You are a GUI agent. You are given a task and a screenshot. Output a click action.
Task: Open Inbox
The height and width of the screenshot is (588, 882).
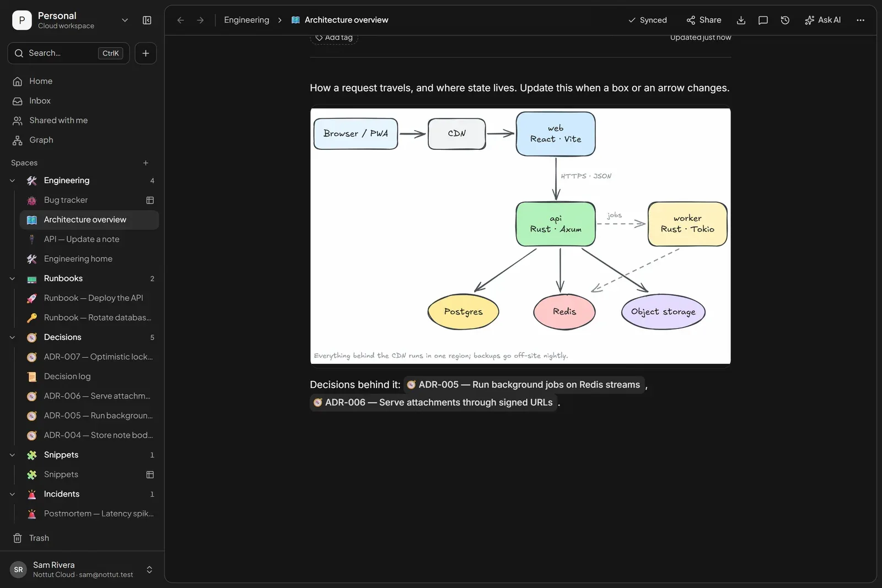tap(82, 101)
